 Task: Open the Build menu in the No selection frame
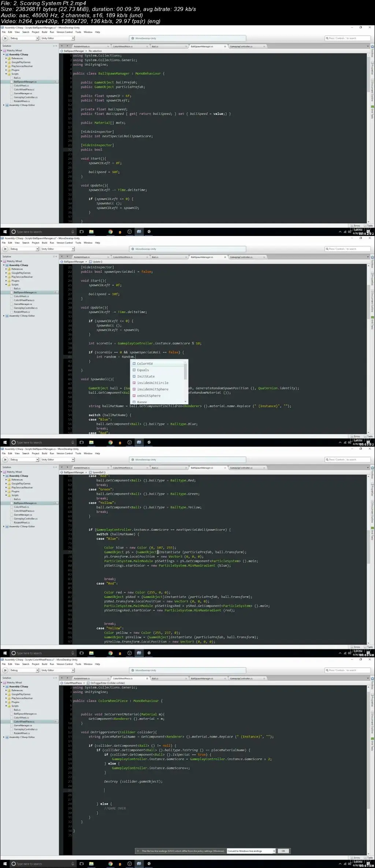[44, 32]
